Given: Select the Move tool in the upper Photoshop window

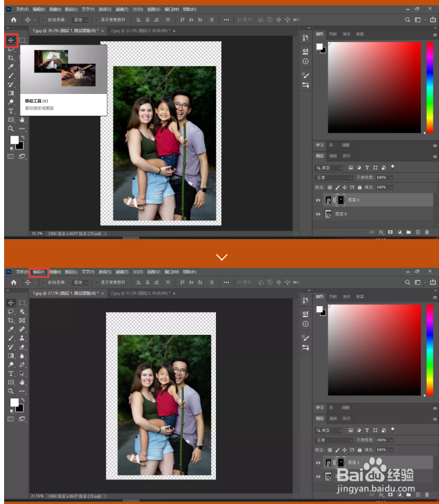Looking at the screenshot, I should tap(11, 40).
